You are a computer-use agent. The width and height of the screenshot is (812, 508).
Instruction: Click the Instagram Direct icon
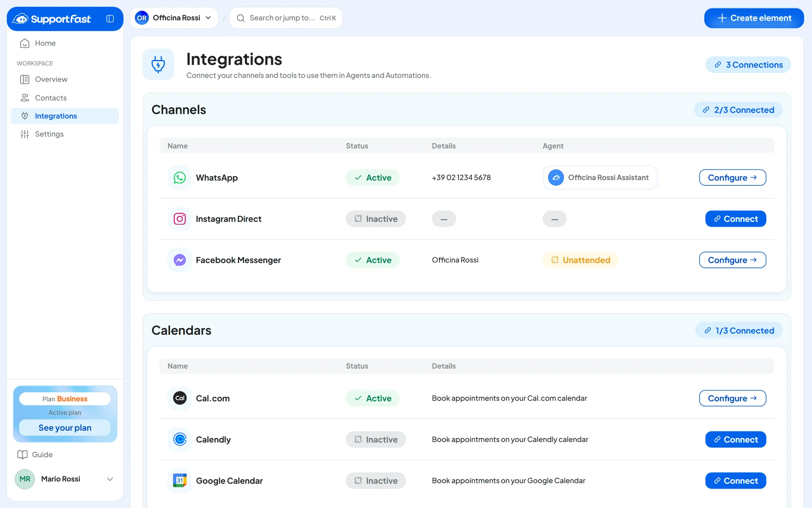coord(179,219)
